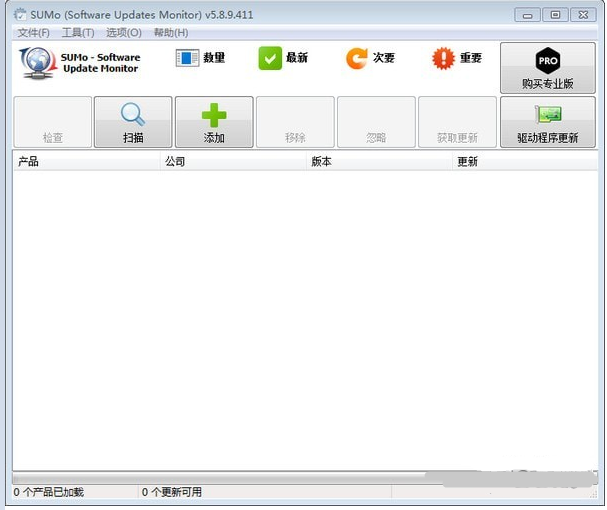Click the 购买专业版 PRO button
This screenshot has height=510, width=607.
coord(547,68)
